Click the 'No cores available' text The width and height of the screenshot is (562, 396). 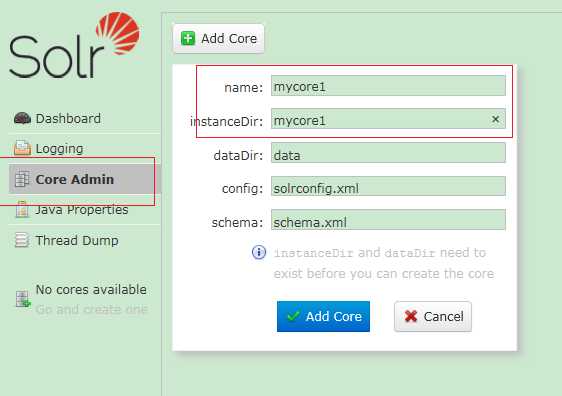(x=91, y=290)
